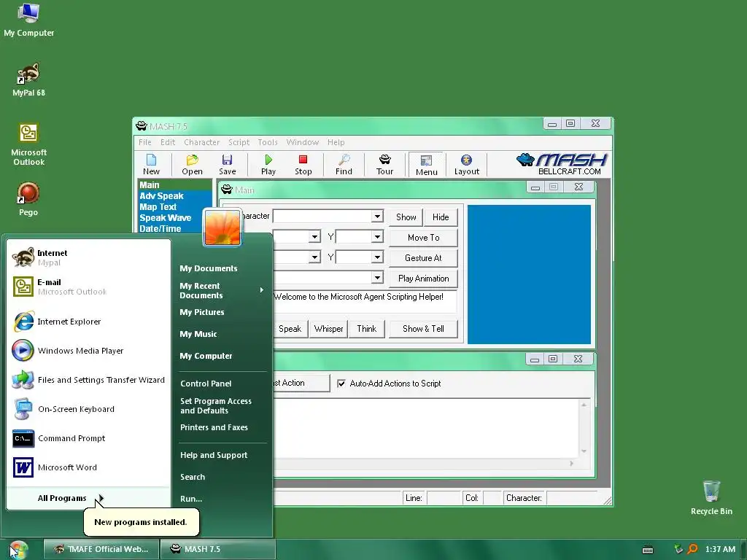This screenshot has width=747, height=560.
Task: Click the Move To button
Action: pyautogui.click(x=424, y=238)
